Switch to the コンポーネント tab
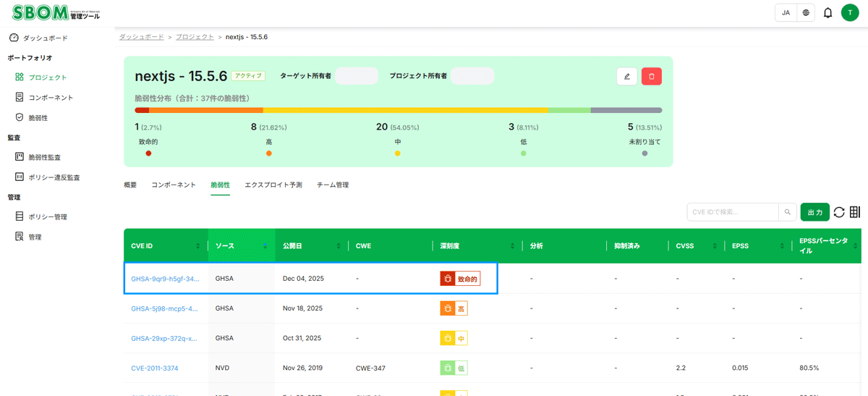 click(x=174, y=185)
